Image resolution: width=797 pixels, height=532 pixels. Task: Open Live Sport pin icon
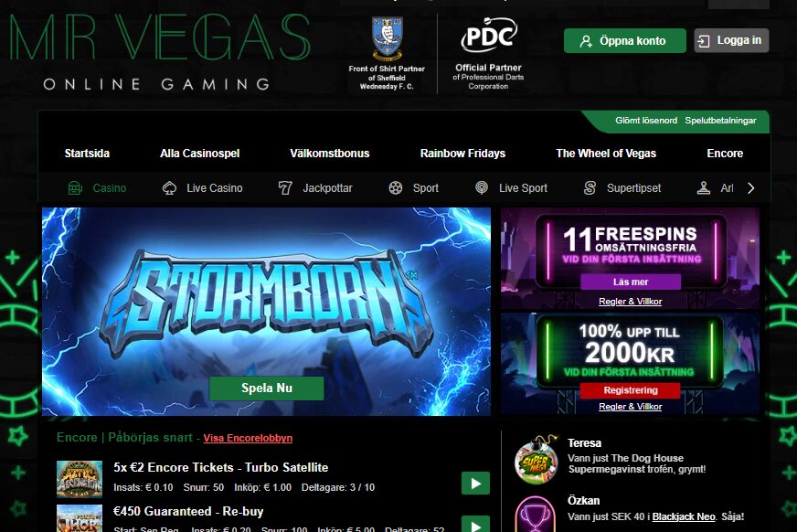[482, 188]
